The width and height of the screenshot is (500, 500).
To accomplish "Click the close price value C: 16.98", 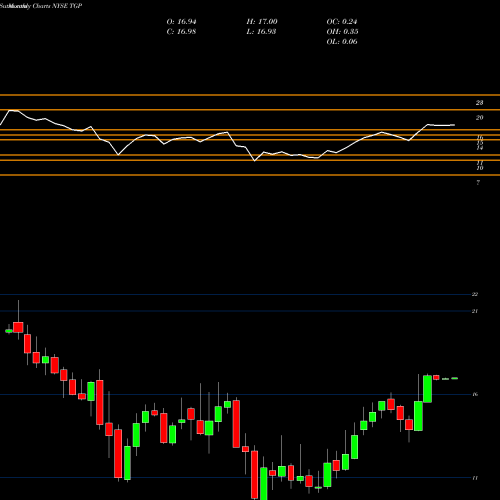I will coord(181,32).
